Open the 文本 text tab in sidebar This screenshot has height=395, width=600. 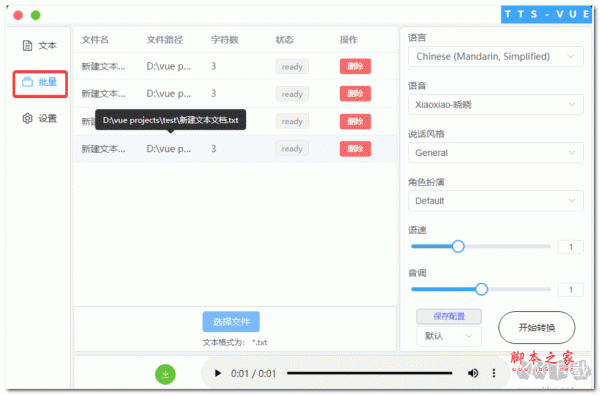(40, 46)
